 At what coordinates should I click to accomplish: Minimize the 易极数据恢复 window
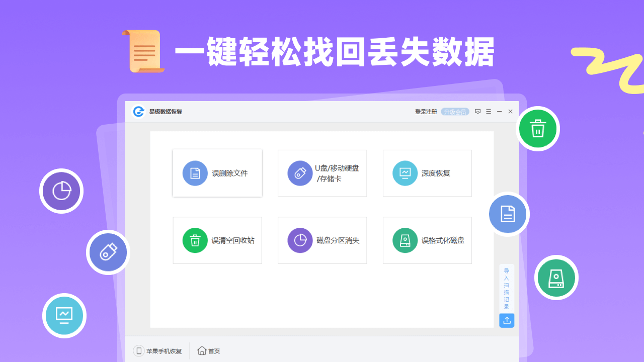[x=500, y=112]
